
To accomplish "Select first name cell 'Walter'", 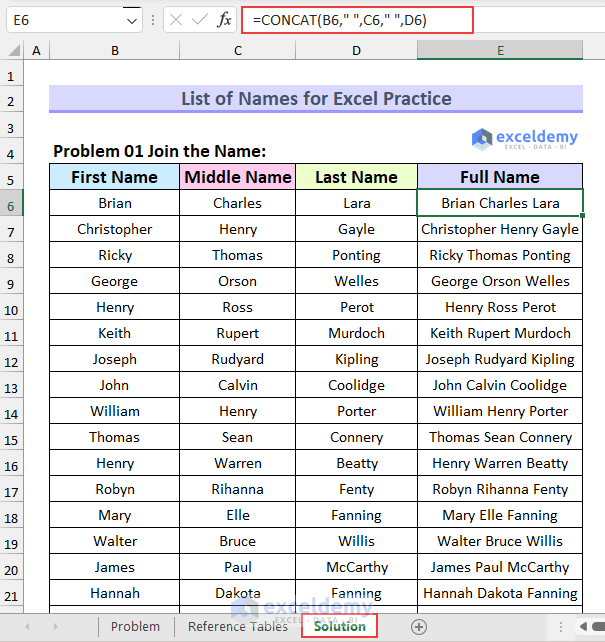I will pyautogui.click(x=115, y=541).
